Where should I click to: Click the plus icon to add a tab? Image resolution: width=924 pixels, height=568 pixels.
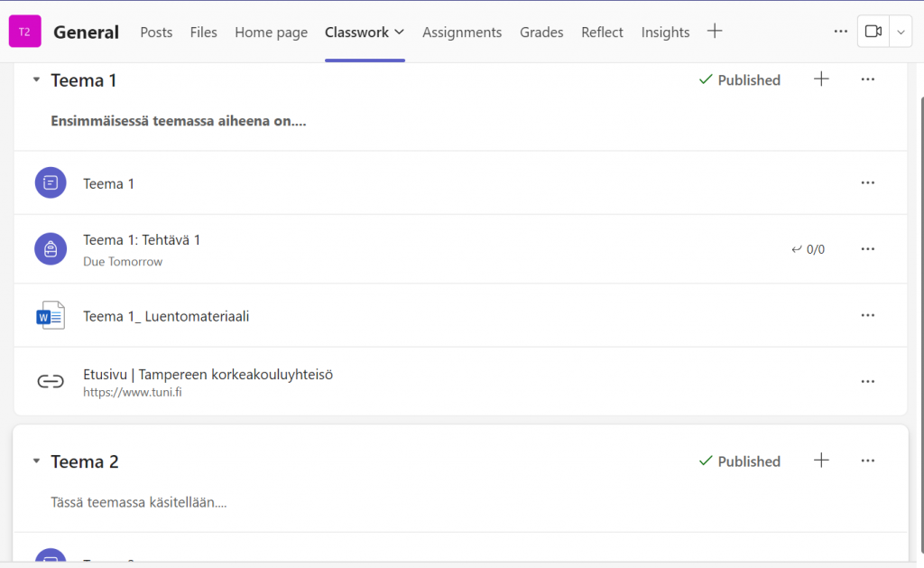coord(715,32)
